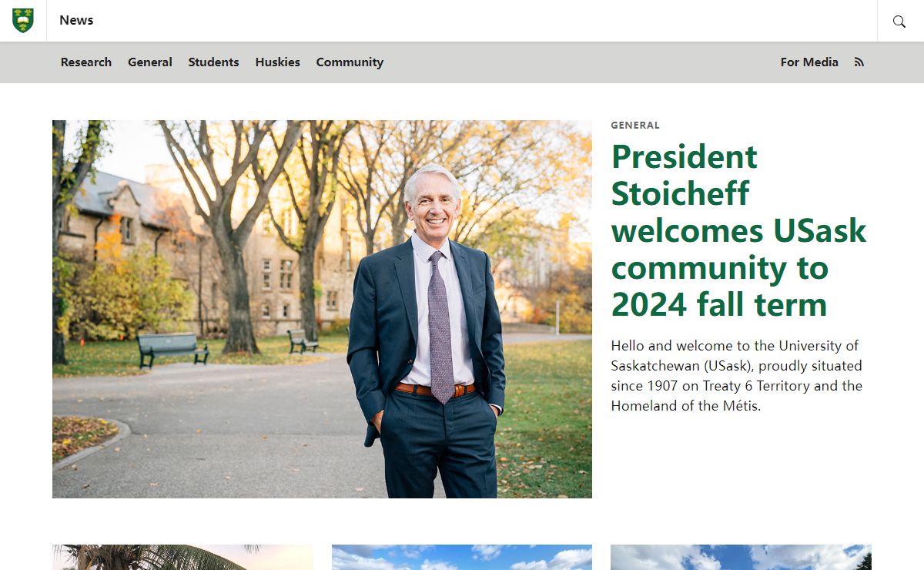Open the palm tree article thumbnail
924x570 pixels.
pyautogui.click(x=182, y=558)
